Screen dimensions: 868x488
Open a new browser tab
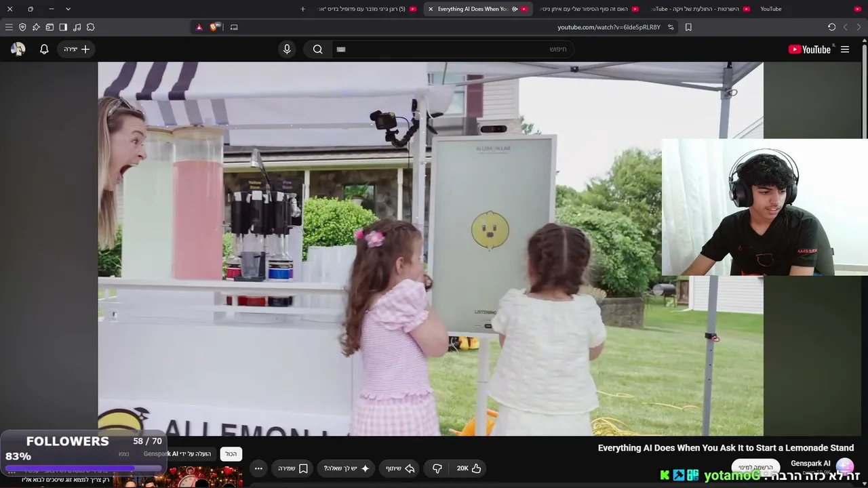click(x=302, y=9)
